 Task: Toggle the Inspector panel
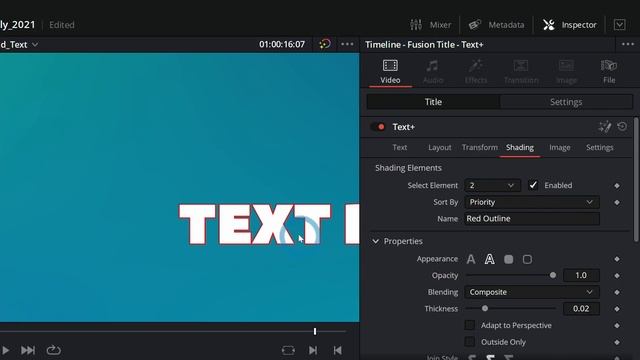tap(569, 25)
